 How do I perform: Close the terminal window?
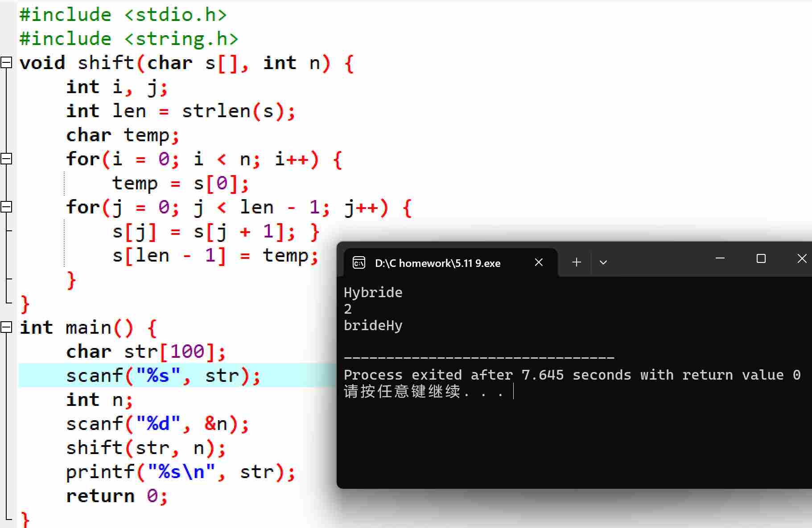802,258
